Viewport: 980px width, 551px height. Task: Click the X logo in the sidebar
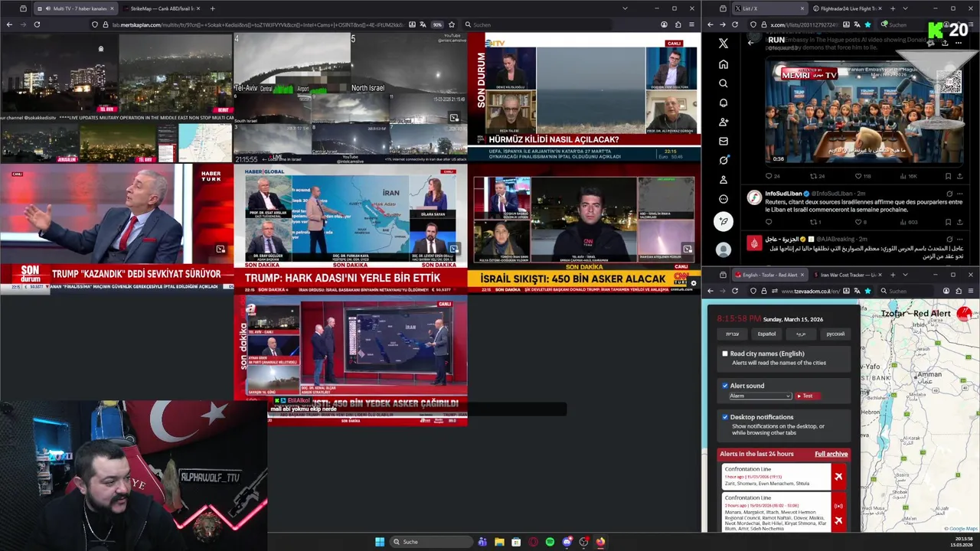click(723, 44)
